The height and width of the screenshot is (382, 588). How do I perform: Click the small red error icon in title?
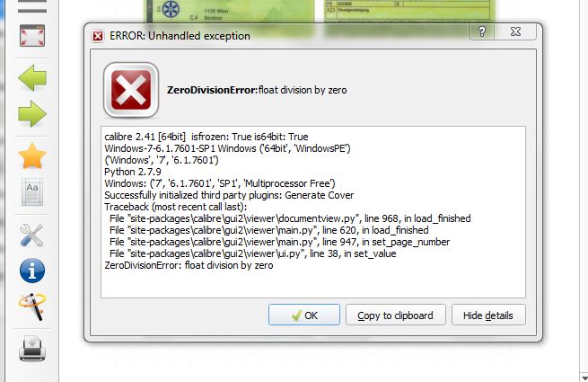98,36
